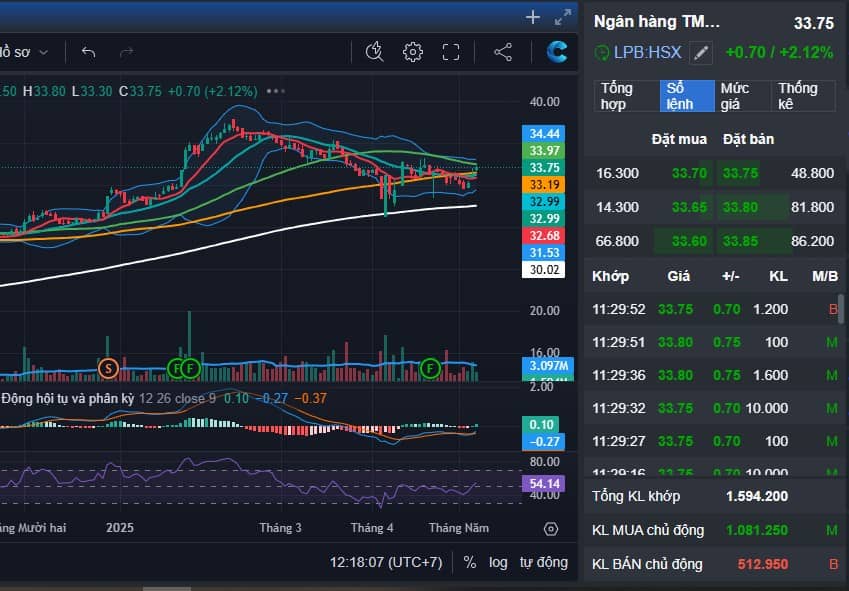The image size is (849, 591).
Task: Click the Đặt bán column header
Action: click(748, 139)
